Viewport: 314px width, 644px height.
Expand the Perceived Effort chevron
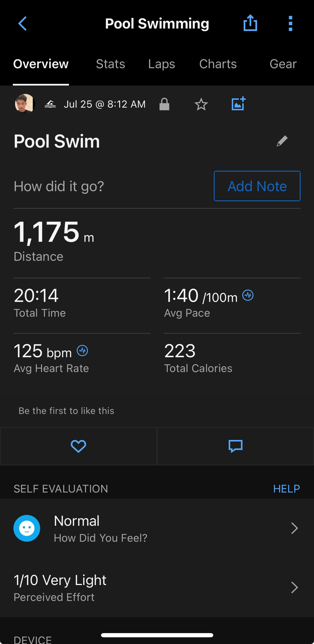pyautogui.click(x=294, y=587)
